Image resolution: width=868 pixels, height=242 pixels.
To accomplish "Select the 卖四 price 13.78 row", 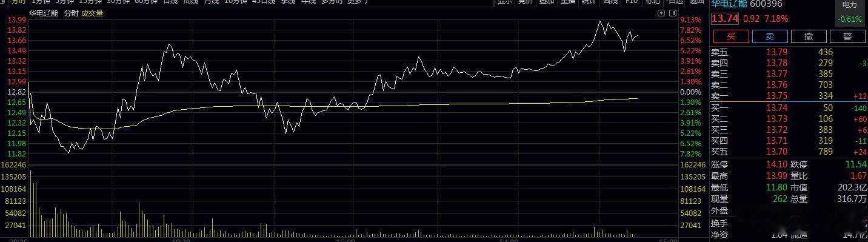I will (789, 63).
